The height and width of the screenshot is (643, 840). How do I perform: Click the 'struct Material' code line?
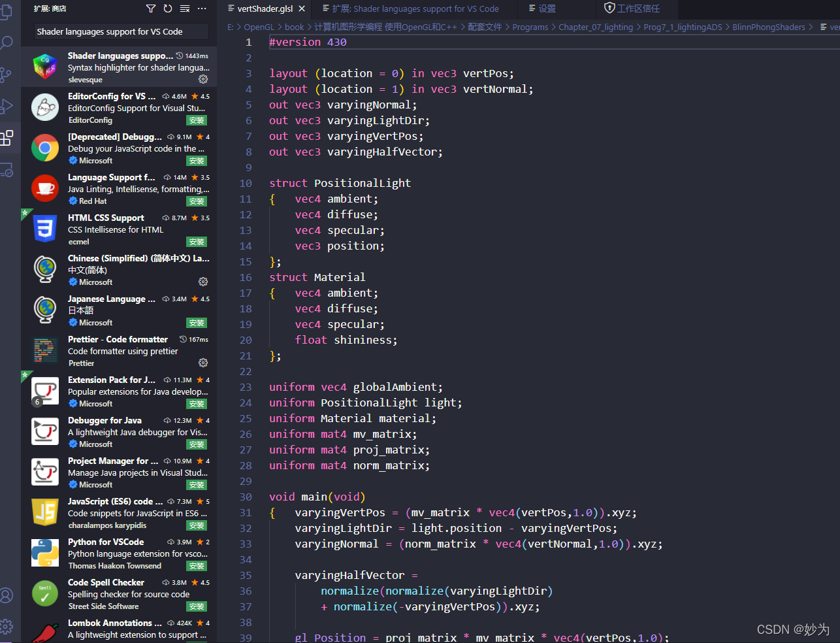pyautogui.click(x=317, y=277)
